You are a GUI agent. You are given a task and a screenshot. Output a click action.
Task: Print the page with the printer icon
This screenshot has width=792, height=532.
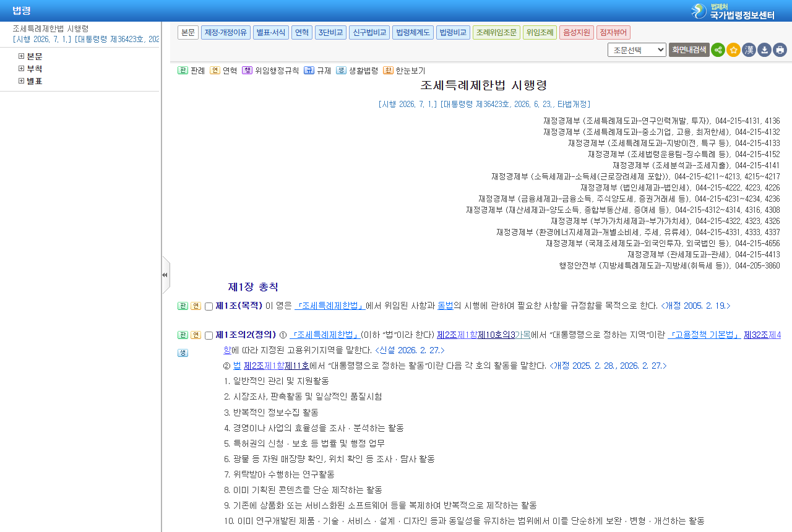click(x=780, y=50)
